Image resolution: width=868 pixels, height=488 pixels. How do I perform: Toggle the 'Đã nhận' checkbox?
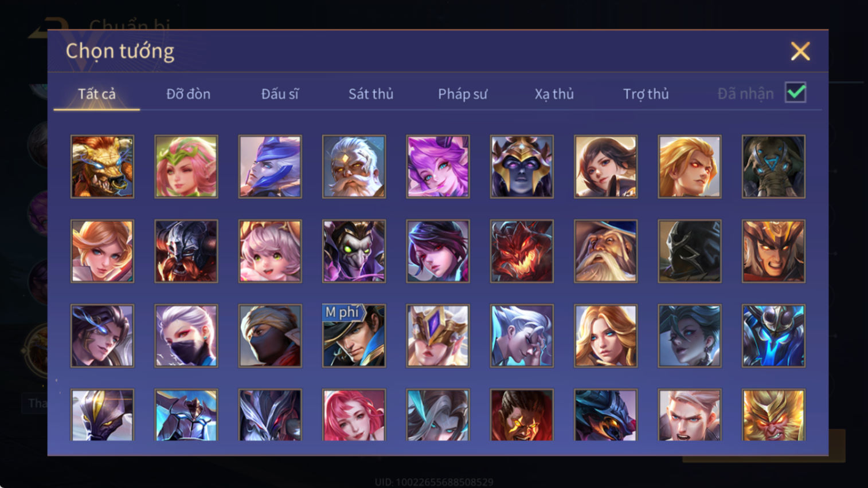tap(796, 92)
